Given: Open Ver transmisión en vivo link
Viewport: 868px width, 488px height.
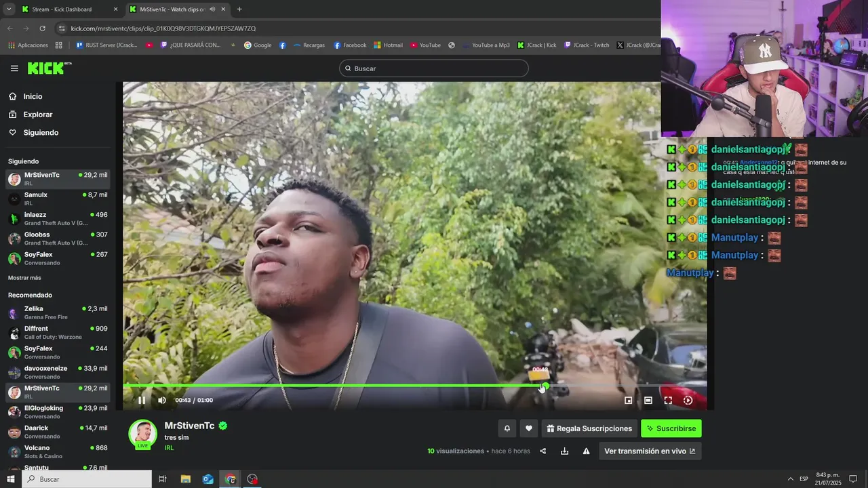Looking at the screenshot, I should click(x=650, y=451).
